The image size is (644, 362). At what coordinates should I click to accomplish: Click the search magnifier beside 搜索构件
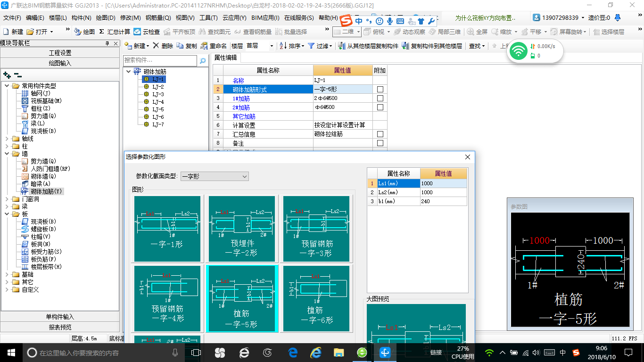pos(203,61)
